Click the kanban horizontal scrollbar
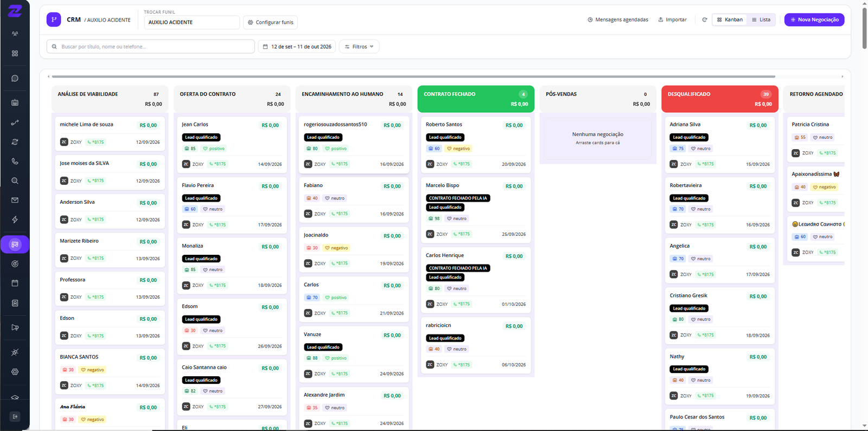The height and width of the screenshot is (431, 868). tap(413, 76)
